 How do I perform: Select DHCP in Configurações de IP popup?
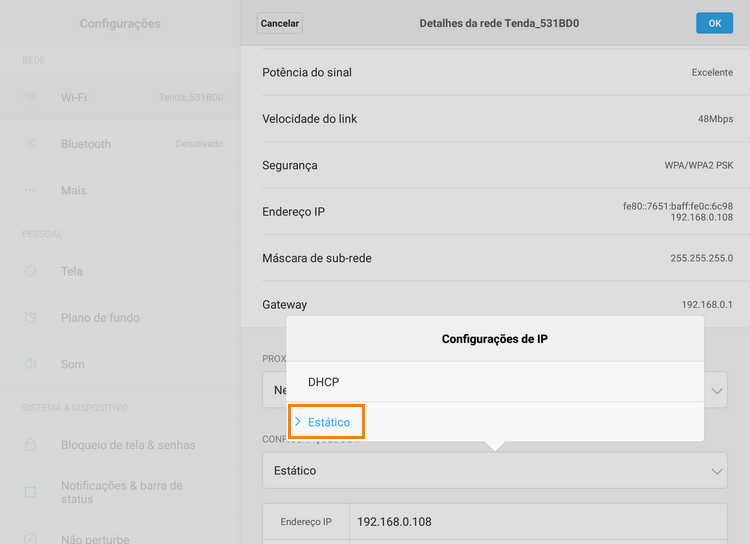(x=495, y=382)
